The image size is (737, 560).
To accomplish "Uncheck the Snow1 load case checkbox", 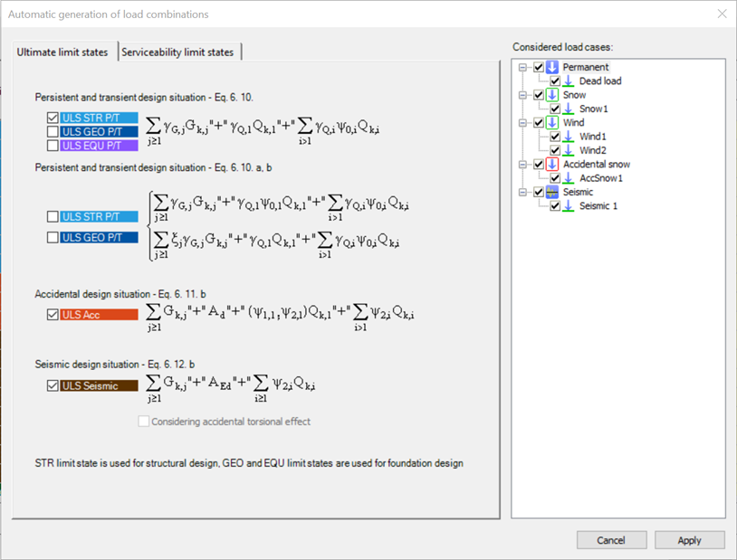I will 555,109.
